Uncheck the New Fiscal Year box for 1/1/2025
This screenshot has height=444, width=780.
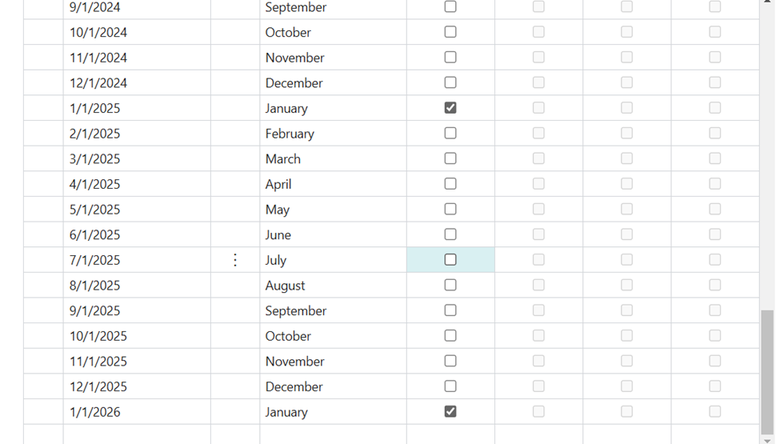click(450, 108)
